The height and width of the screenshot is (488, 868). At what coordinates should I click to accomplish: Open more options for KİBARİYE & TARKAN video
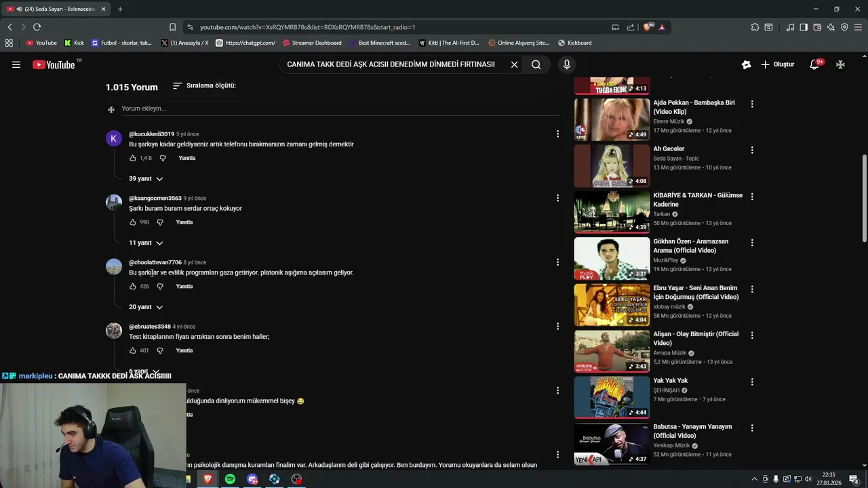751,197
